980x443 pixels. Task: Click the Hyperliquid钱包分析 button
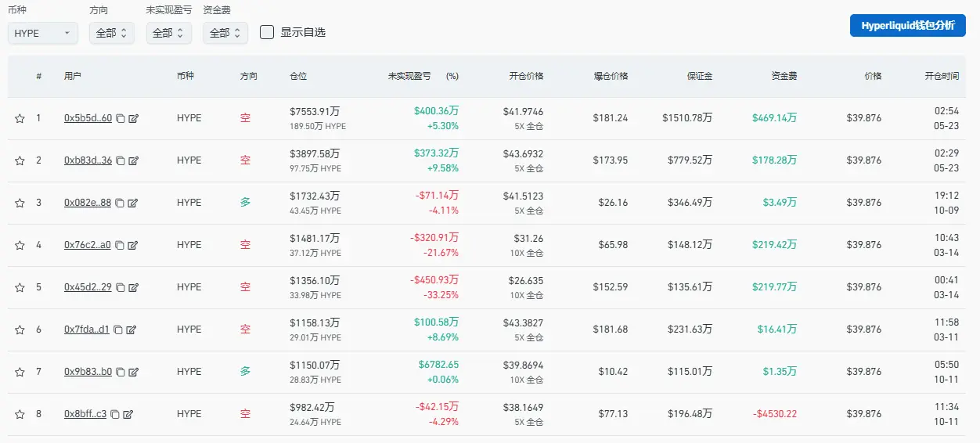pyautogui.click(x=908, y=25)
